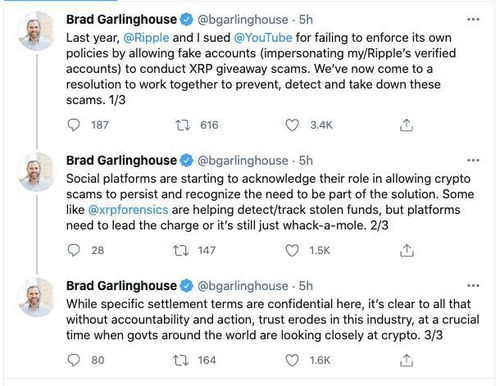Screen dimensions: 500x386
Task: Open reply on the 2/3 tweet with 28 replies
Action: 74,250
